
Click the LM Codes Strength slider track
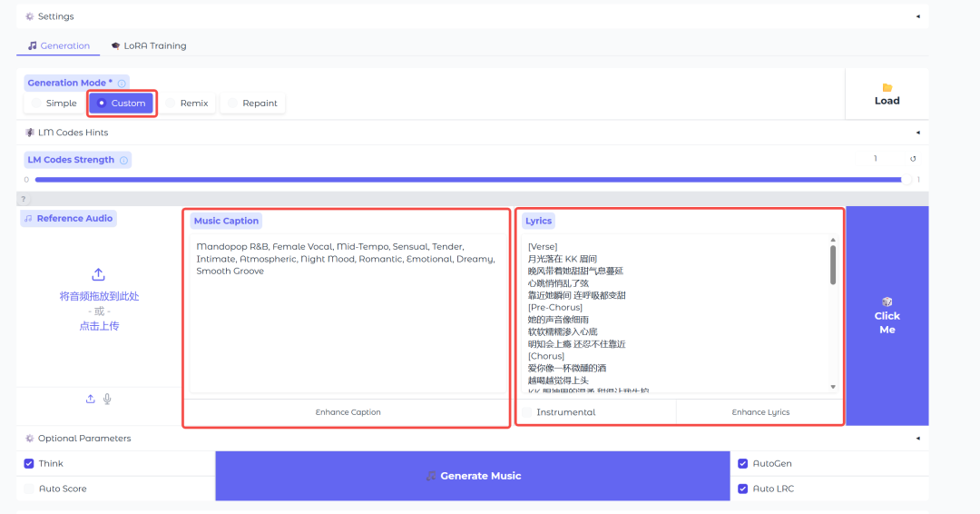[x=469, y=180]
